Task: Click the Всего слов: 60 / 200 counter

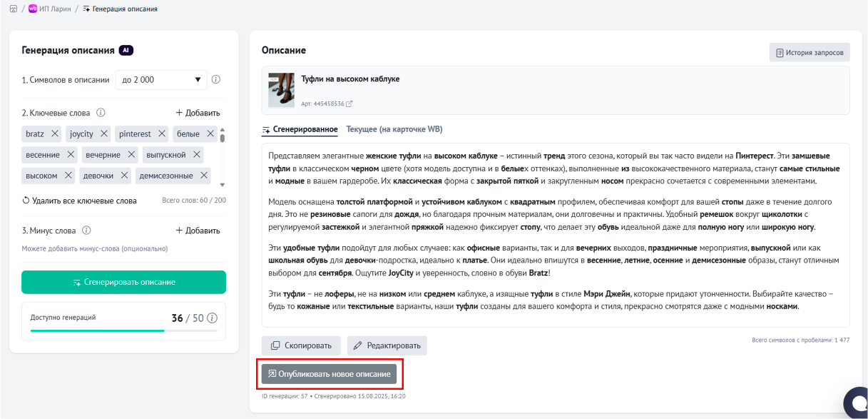Action: (194, 201)
